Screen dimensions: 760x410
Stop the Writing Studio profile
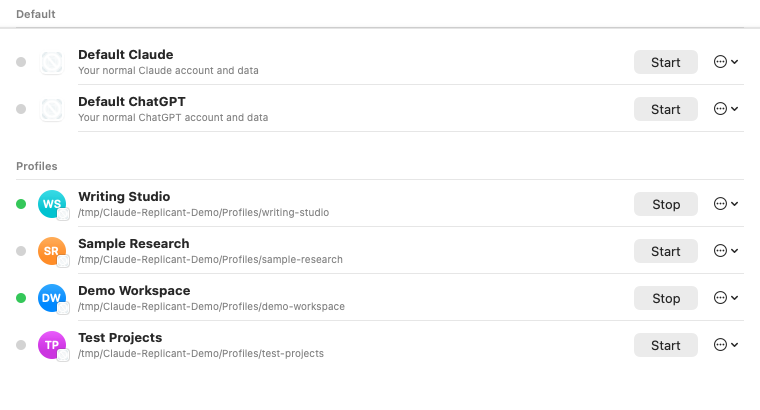(665, 204)
